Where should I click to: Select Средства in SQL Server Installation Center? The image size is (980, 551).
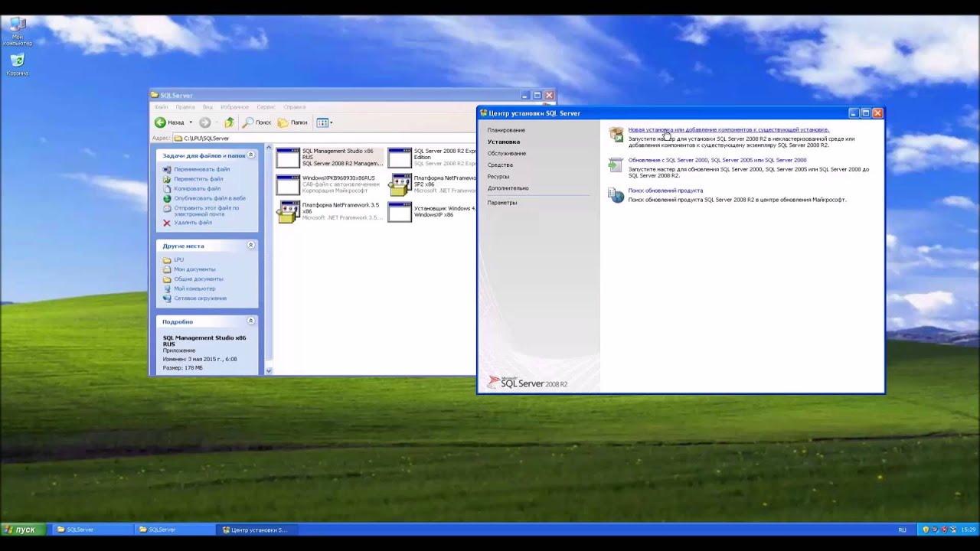click(500, 165)
